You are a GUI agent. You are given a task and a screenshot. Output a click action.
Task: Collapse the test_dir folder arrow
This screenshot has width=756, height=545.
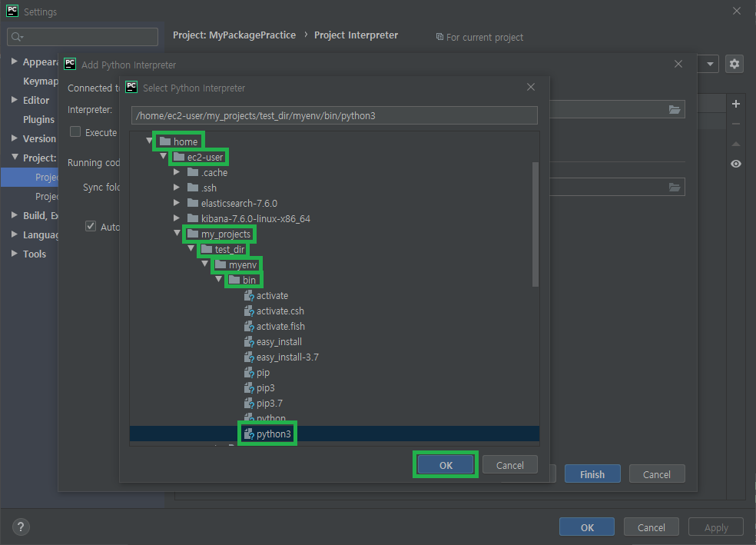[191, 249]
